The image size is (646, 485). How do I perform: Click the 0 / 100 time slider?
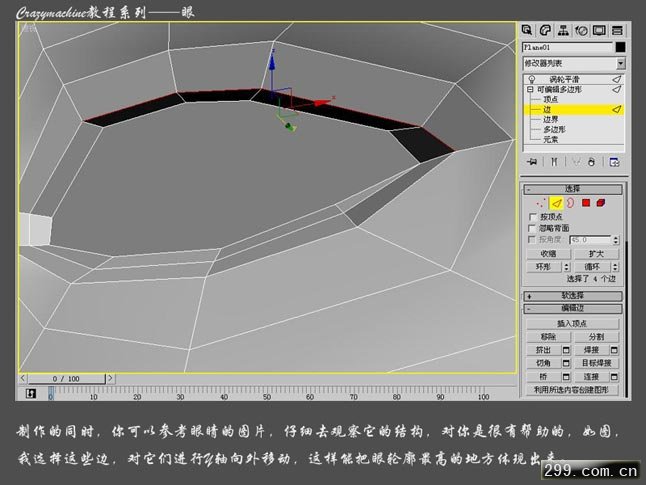[66, 378]
